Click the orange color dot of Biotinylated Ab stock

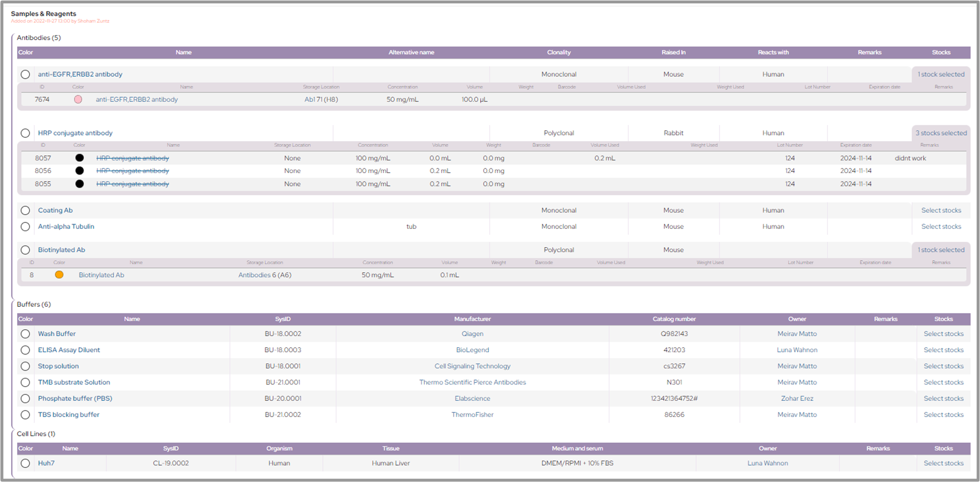click(x=59, y=275)
